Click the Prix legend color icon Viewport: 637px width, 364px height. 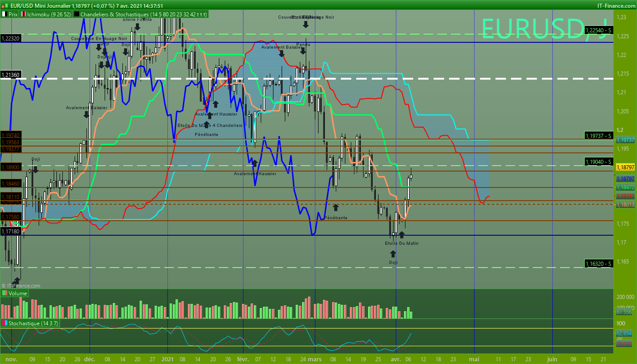coord(4,14)
